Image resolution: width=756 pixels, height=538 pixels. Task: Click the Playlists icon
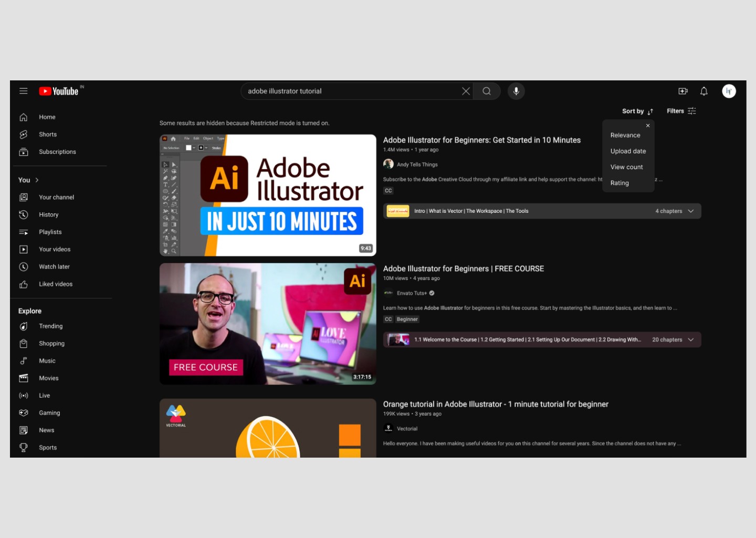click(24, 232)
